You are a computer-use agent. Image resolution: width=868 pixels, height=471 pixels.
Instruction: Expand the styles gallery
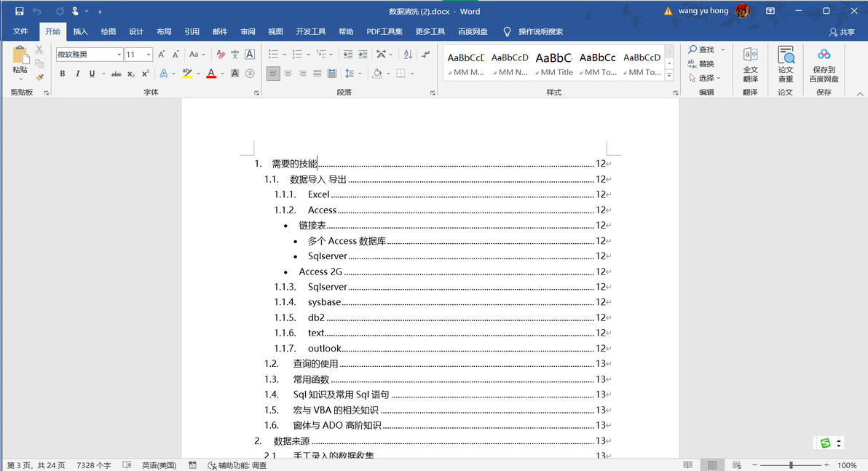point(669,75)
